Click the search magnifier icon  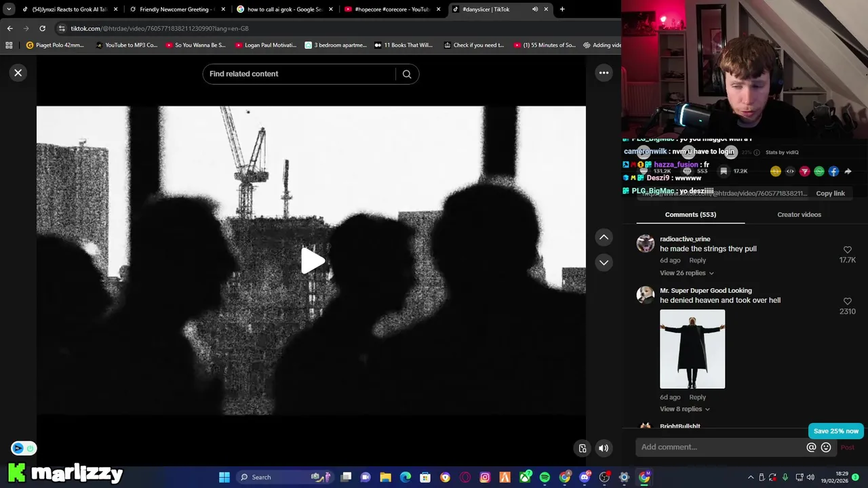[x=407, y=74]
